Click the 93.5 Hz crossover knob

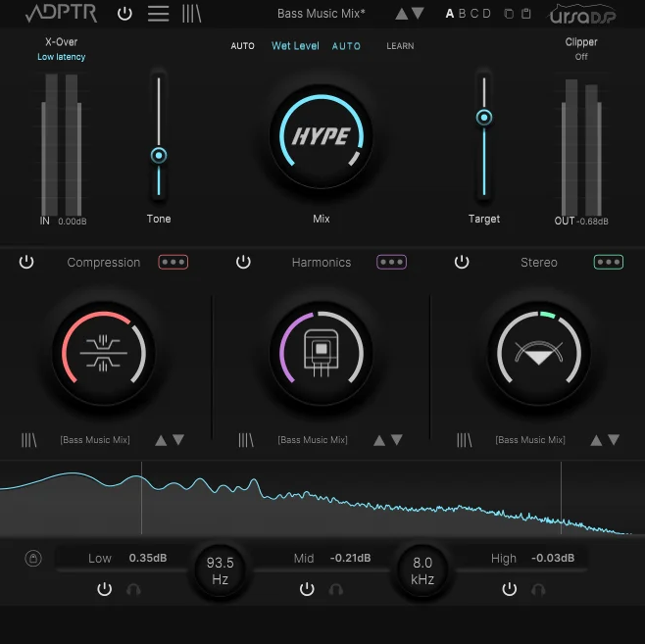221,570
